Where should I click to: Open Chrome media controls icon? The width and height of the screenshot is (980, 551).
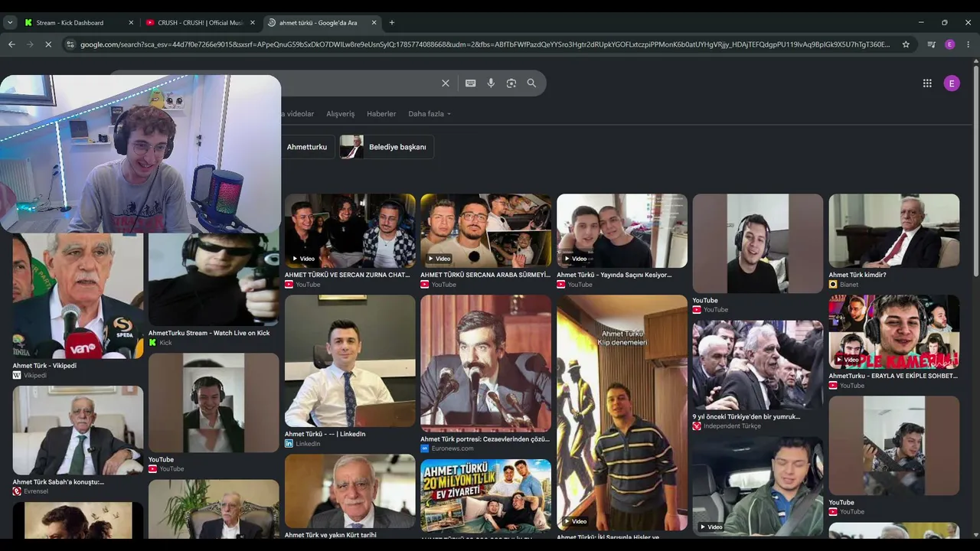click(x=931, y=44)
